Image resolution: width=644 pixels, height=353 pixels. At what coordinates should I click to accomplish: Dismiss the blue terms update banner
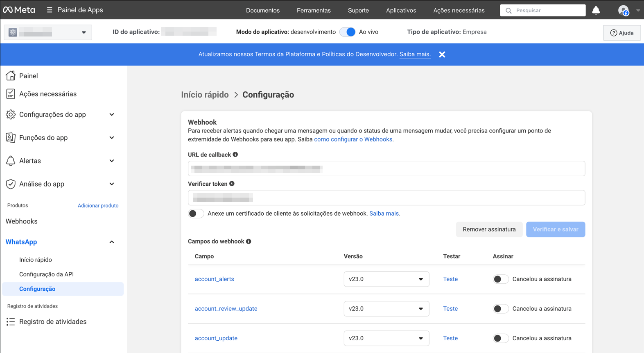click(442, 55)
